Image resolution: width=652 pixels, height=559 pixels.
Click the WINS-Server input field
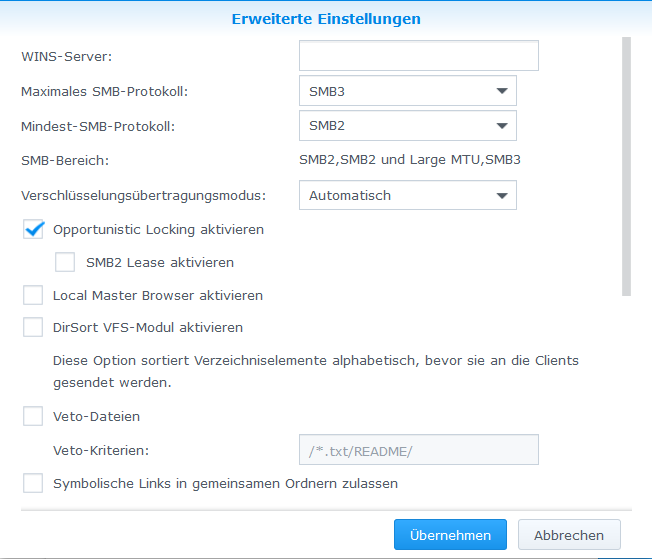[x=419, y=56]
